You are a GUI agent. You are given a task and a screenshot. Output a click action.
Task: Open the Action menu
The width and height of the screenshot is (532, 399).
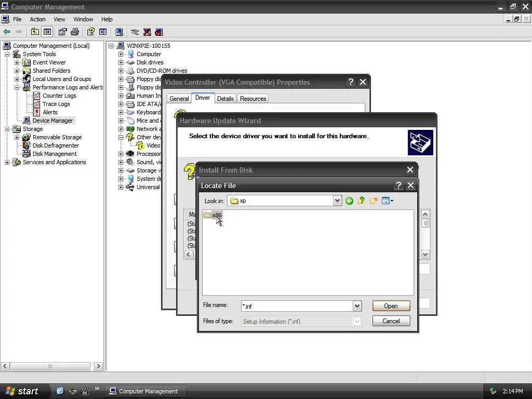tap(37, 19)
